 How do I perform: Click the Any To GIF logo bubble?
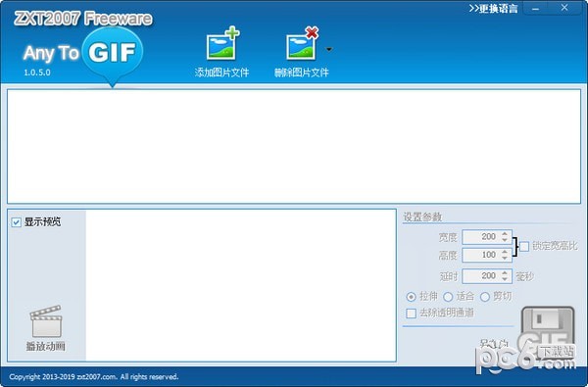pyautogui.click(x=112, y=53)
